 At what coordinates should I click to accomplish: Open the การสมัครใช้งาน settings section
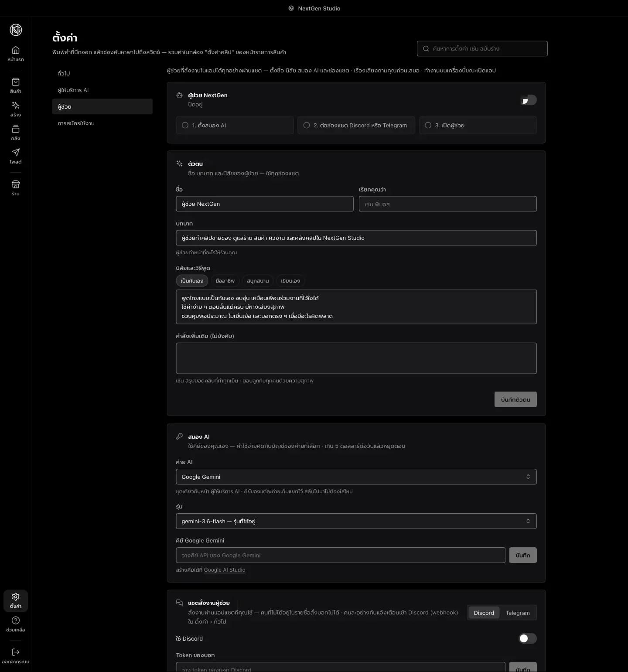coord(102,123)
